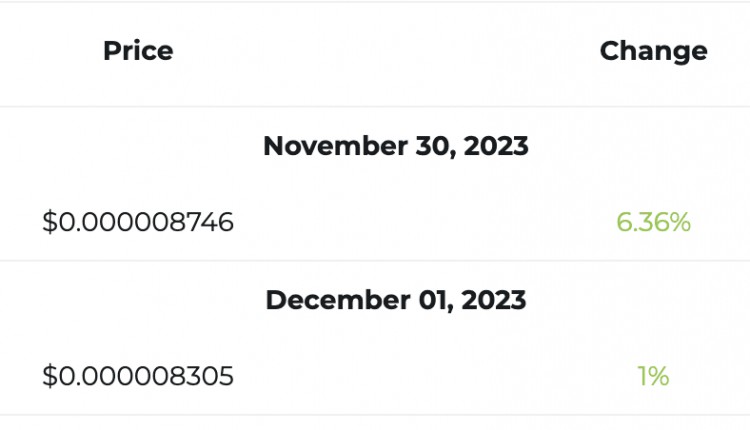
Task: Click the Price column header
Action: (x=138, y=51)
